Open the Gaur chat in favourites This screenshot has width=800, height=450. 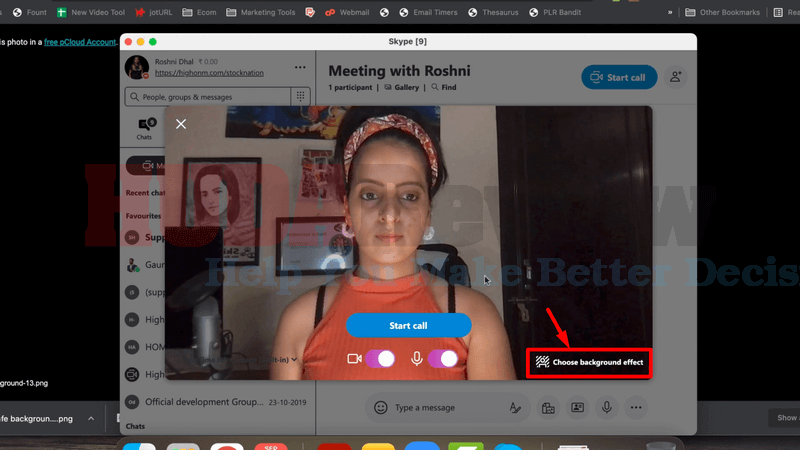coord(145,265)
